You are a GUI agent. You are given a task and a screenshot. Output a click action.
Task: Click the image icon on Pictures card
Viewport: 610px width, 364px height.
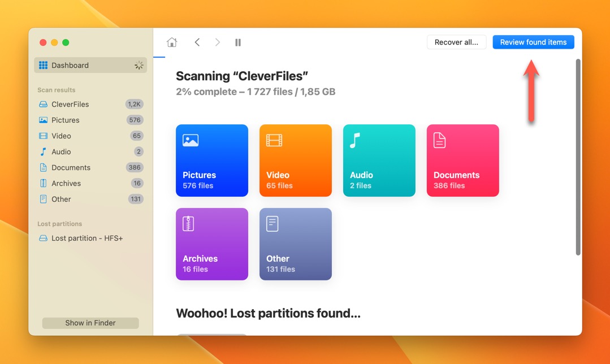[191, 140]
